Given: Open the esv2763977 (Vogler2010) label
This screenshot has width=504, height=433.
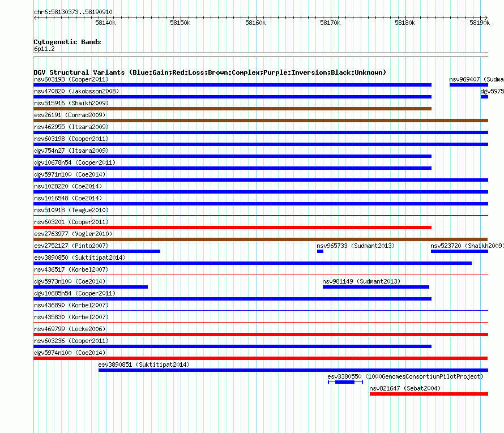Looking at the screenshot, I should click(x=73, y=234).
